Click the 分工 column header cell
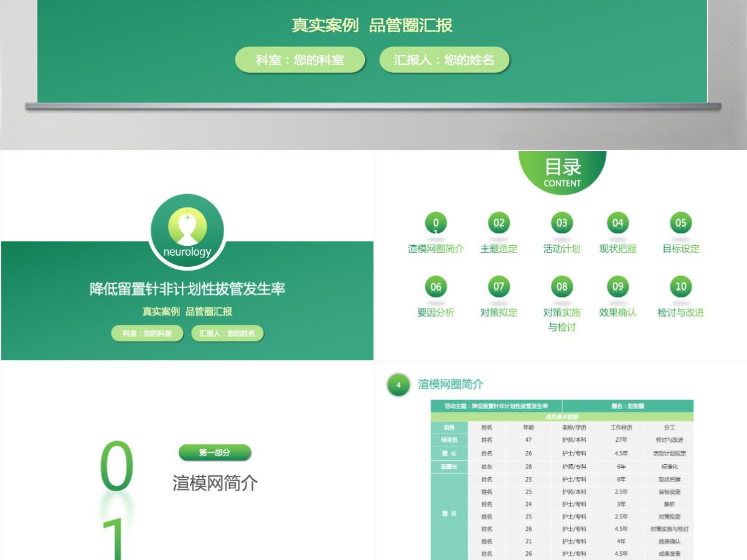Viewport: 747px width, 560px height. 669,427
